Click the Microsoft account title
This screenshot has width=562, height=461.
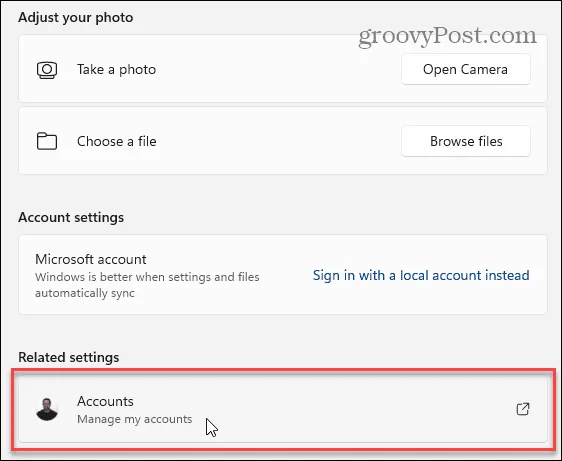91,259
